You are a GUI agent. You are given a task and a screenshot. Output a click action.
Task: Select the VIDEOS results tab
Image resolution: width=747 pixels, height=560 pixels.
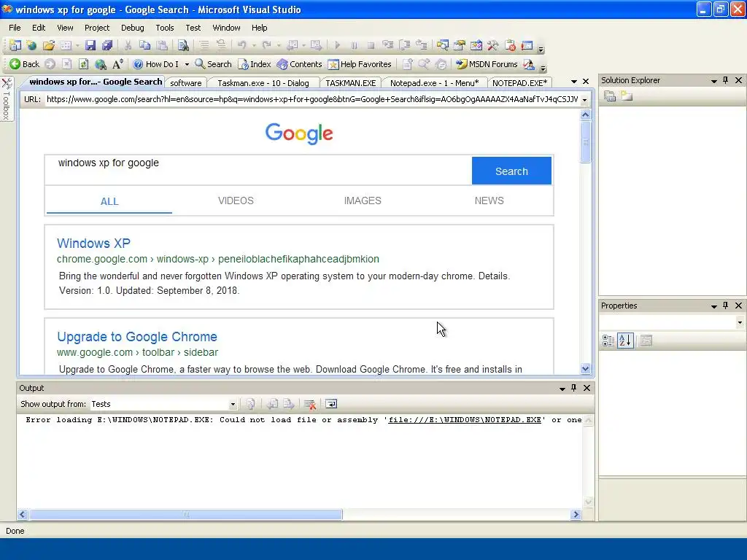pos(236,201)
